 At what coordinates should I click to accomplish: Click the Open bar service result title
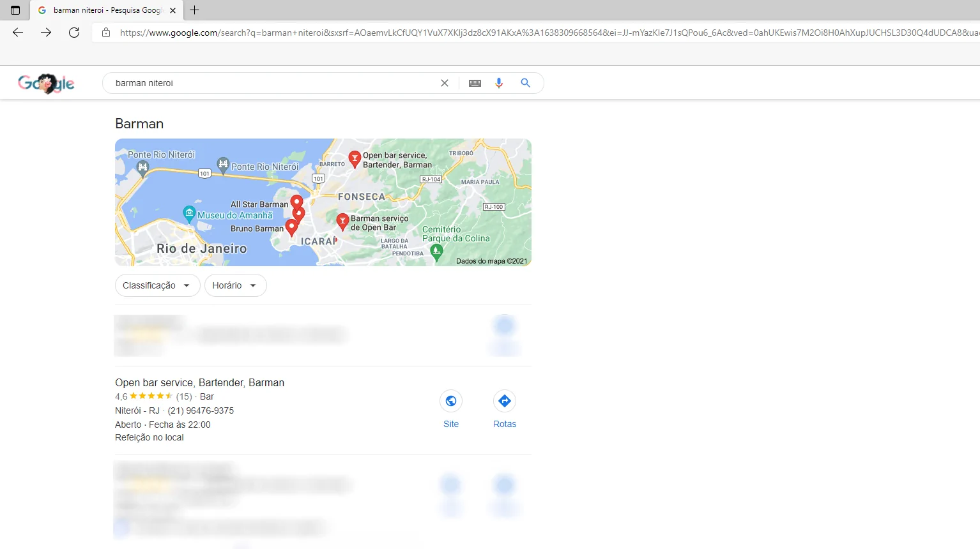point(199,382)
